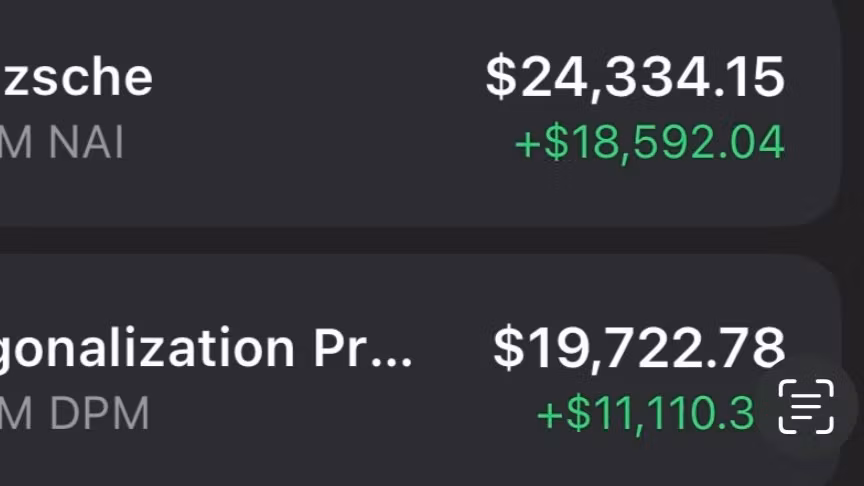The image size is (864, 486).
Task: Click the dollar sign of $24,334.15
Action: (x=502, y=78)
